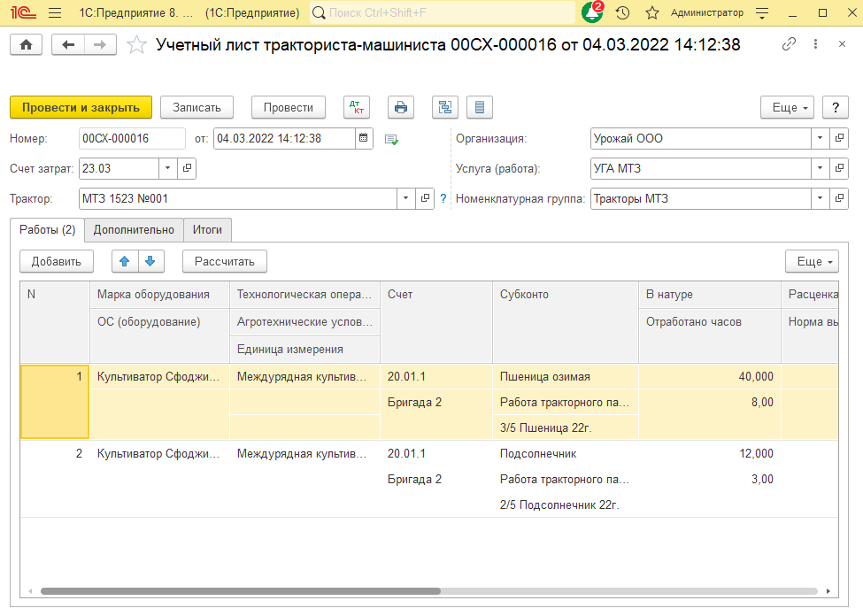863x616 pixels.
Task: Click the horizontal table scrollbar
Action: [x=241, y=591]
